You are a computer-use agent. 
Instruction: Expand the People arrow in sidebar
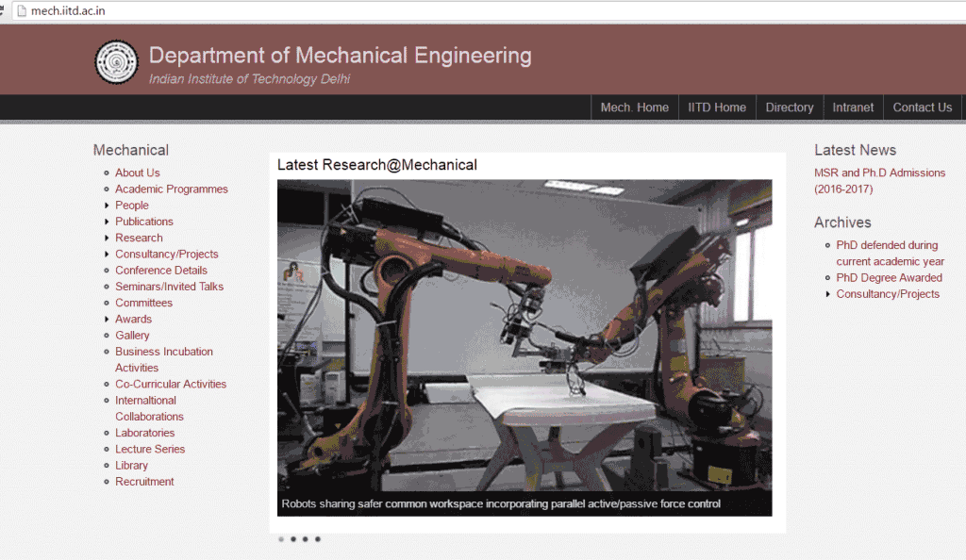point(107,206)
